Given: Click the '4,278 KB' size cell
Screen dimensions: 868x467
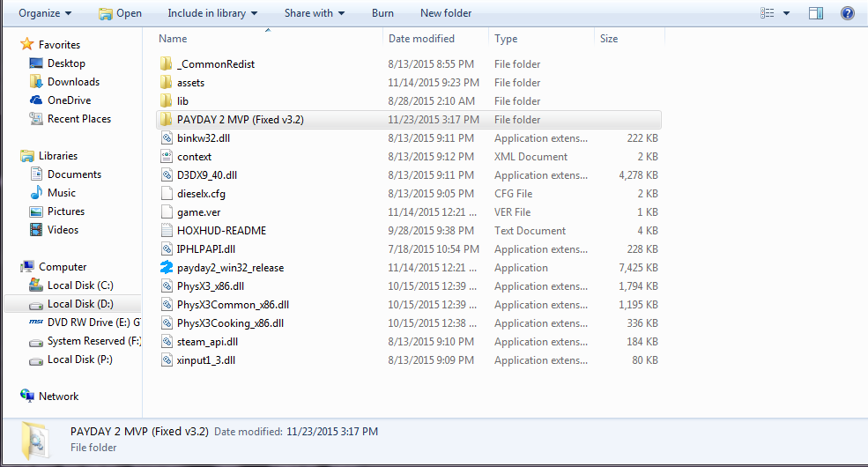Looking at the screenshot, I should coord(638,175).
